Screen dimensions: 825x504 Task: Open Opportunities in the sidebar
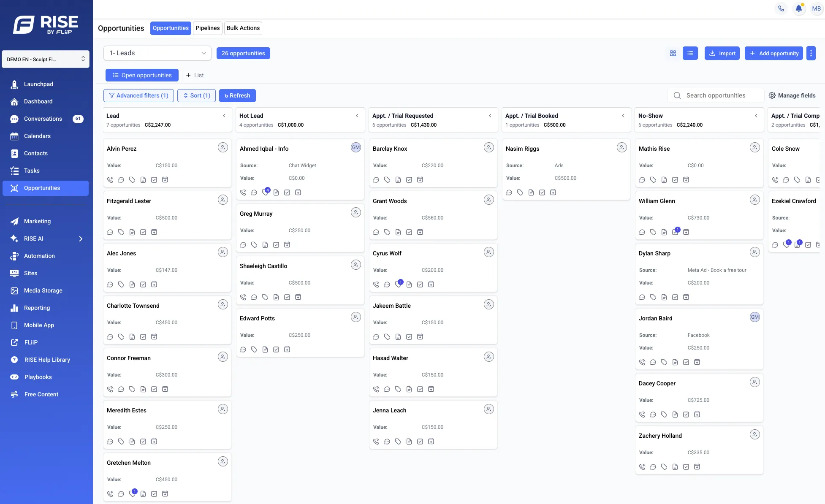[46, 188]
